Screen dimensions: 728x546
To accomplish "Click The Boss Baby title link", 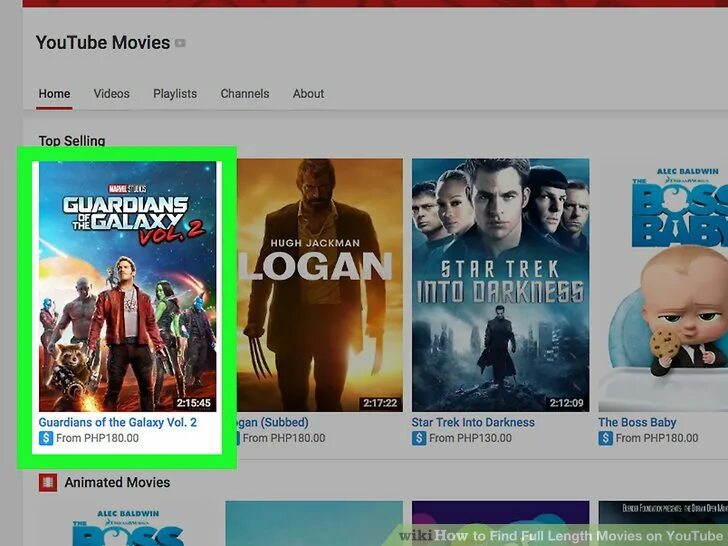I will [637, 422].
